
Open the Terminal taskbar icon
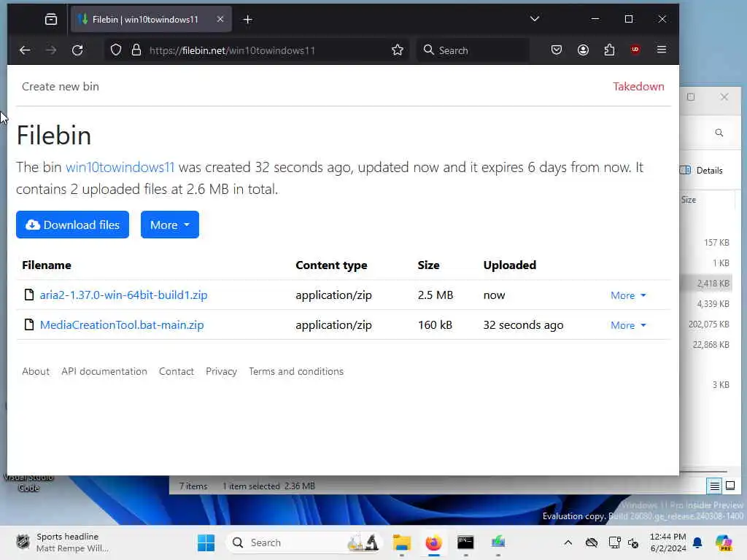pos(465,542)
